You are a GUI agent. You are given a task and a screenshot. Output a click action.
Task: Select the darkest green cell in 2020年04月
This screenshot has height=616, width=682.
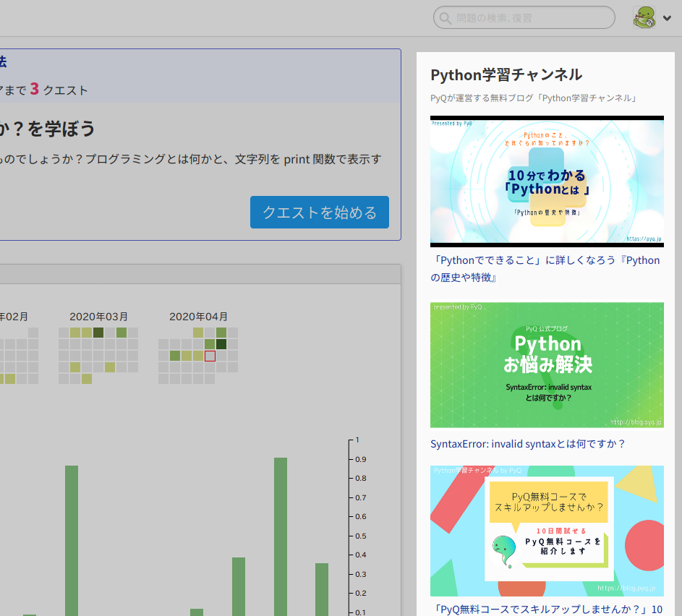click(x=221, y=344)
